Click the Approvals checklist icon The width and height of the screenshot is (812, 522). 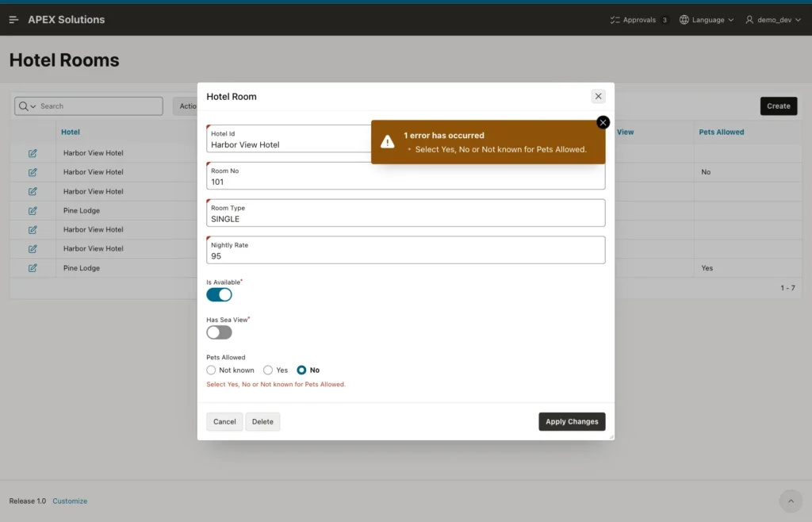click(x=615, y=20)
